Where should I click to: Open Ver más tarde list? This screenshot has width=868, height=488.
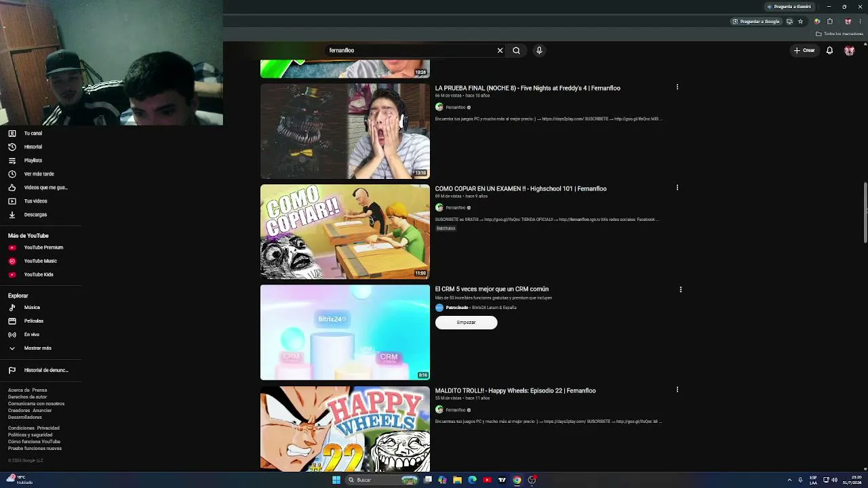point(41,174)
